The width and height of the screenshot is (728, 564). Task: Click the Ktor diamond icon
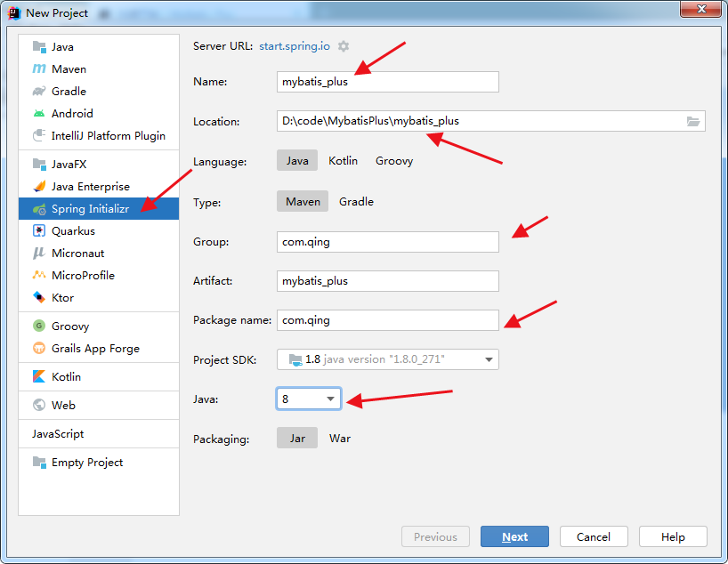[39, 297]
